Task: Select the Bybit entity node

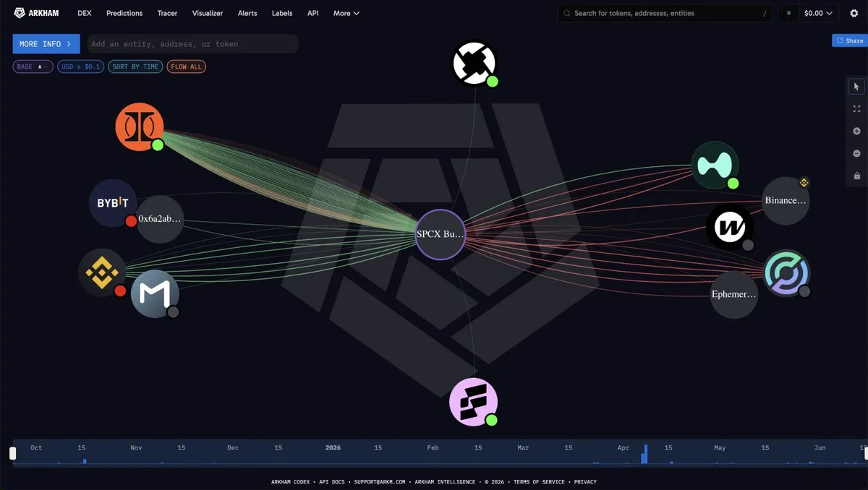Action: pyautogui.click(x=113, y=203)
